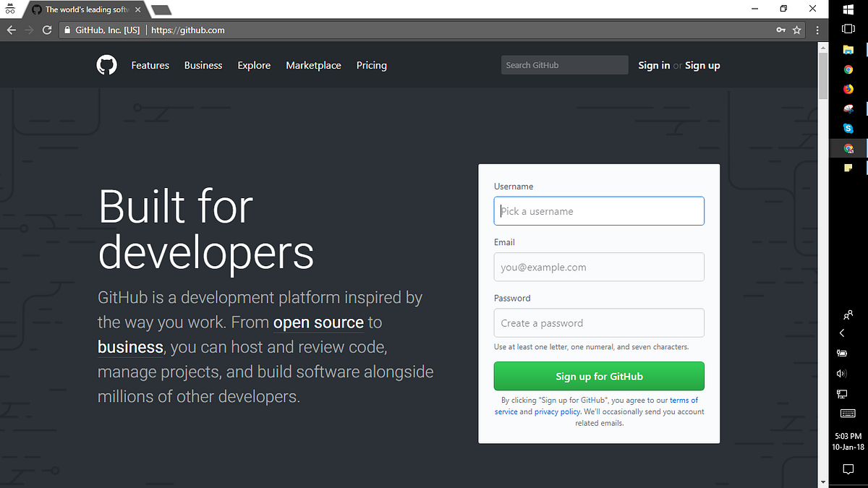
Task: Open the volume control in the tray
Action: coord(841,373)
